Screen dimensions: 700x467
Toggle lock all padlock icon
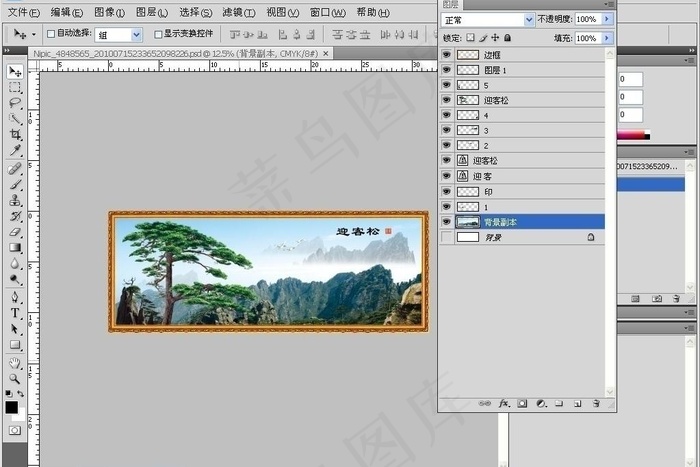(x=508, y=38)
